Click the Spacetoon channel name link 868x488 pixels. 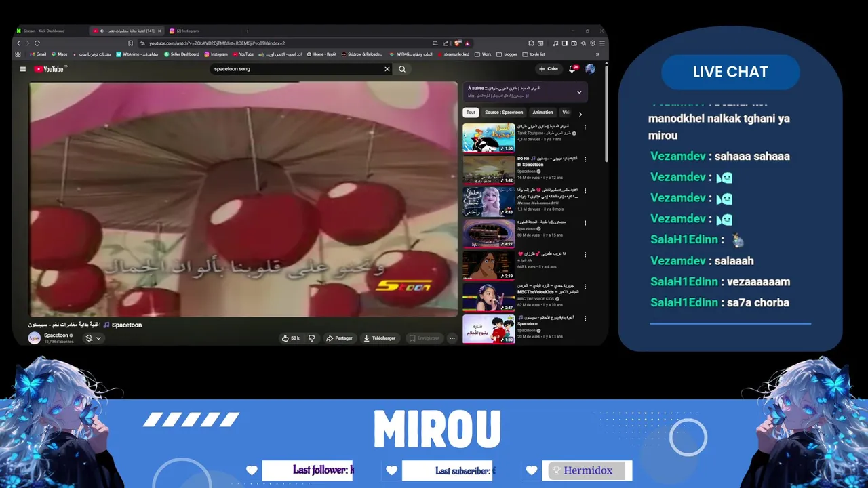tap(56, 335)
